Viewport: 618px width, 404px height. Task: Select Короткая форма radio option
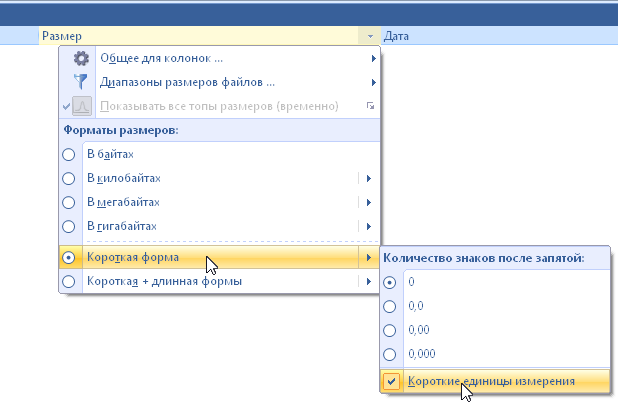click(x=69, y=258)
